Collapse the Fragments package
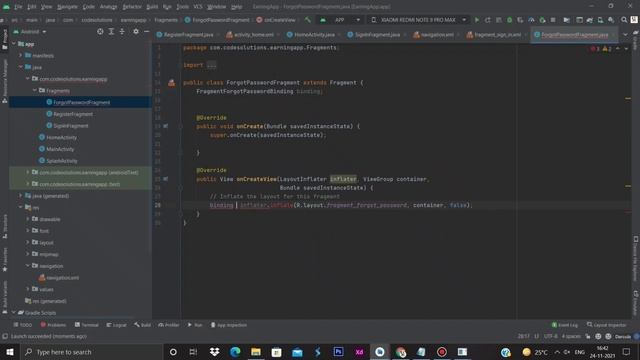The width and height of the screenshot is (640, 360). click(35, 90)
